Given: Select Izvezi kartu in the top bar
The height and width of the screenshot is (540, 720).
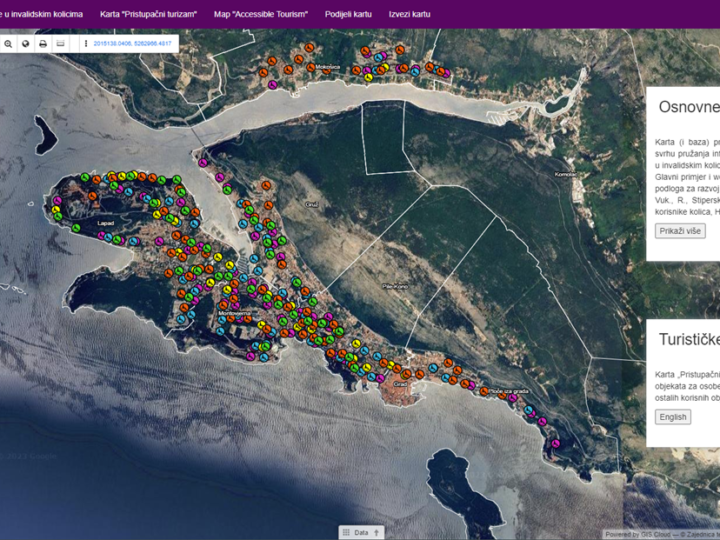Looking at the screenshot, I should click(409, 14).
